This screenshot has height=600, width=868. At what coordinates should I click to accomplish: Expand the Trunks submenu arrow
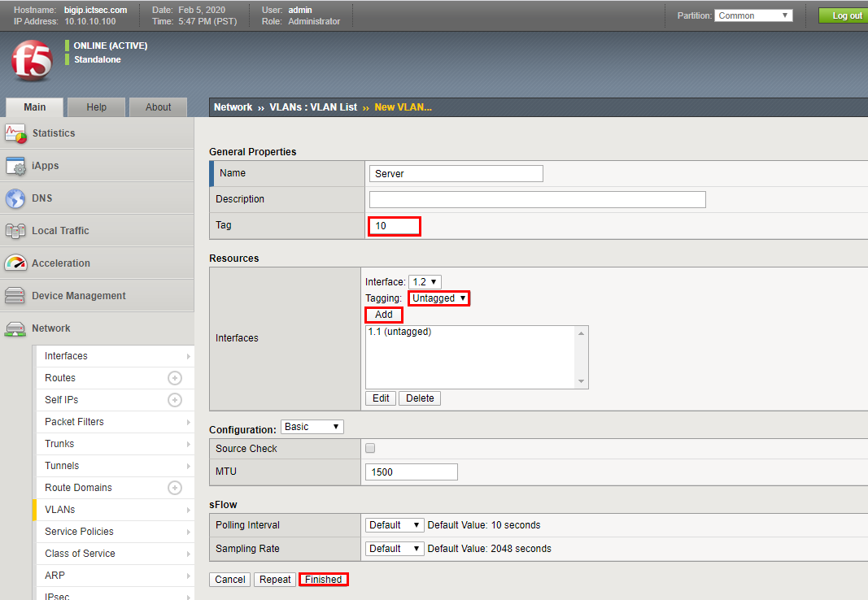point(188,444)
